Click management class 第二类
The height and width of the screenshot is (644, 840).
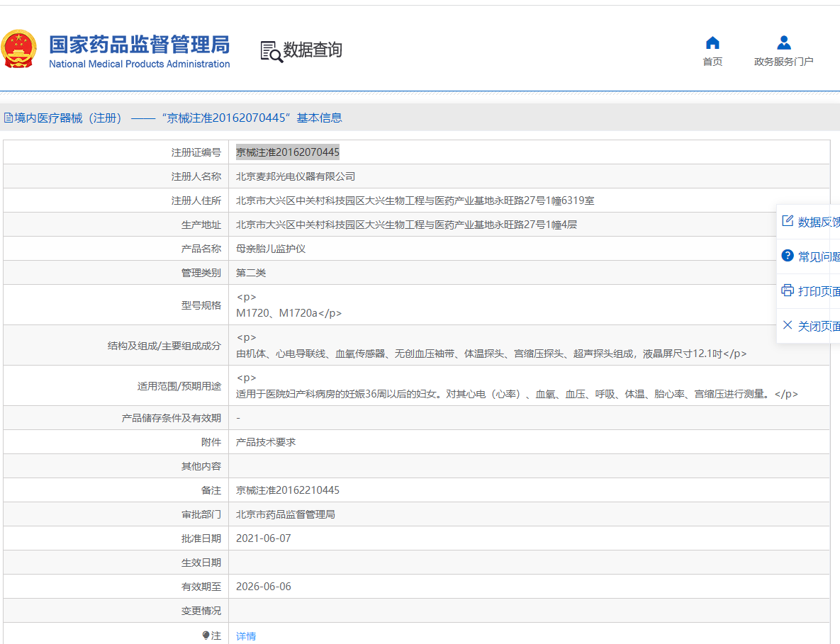coord(251,273)
